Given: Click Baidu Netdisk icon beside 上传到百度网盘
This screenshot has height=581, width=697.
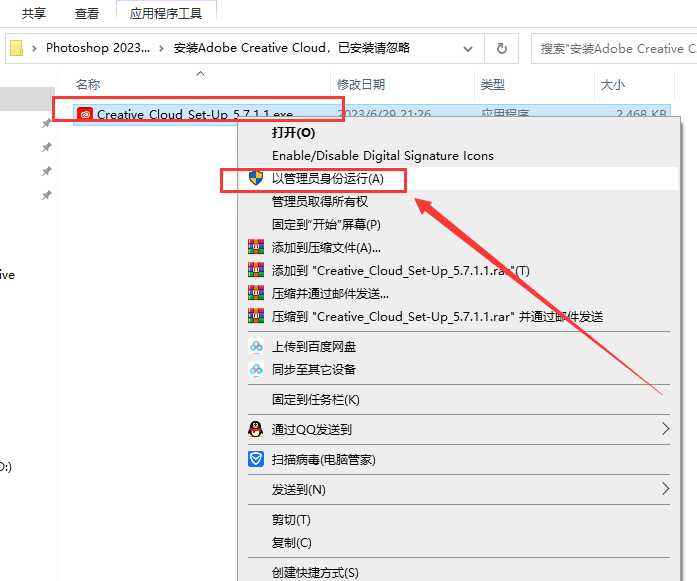Looking at the screenshot, I should 256,346.
